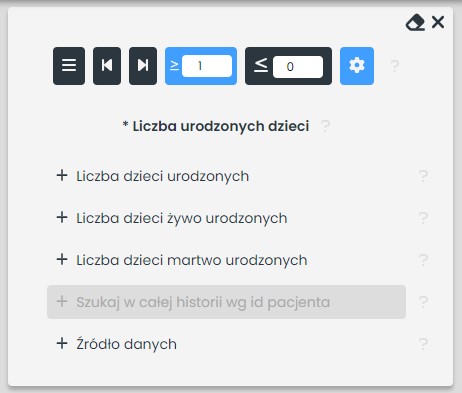Screen dimensions: 462x393
Task: Click help icon for Liczba dzieci żywo urodzonych
Action: click(x=423, y=218)
